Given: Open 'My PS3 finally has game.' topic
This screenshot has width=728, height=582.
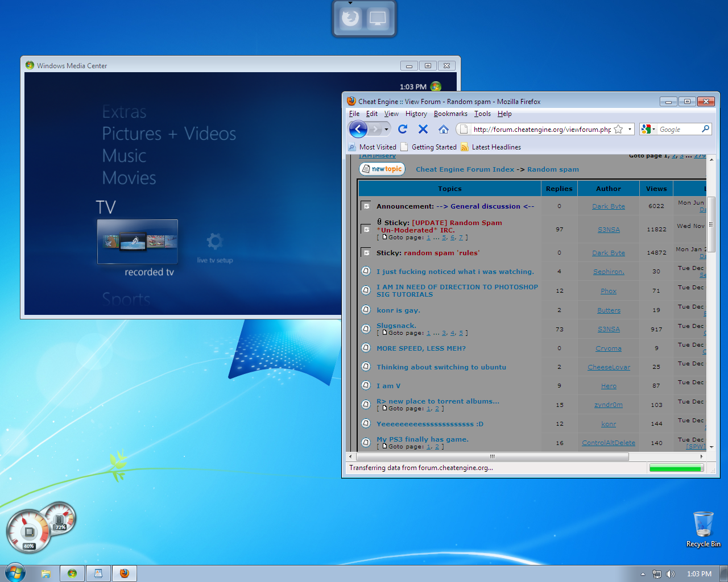Looking at the screenshot, I should tap(423, 439).
